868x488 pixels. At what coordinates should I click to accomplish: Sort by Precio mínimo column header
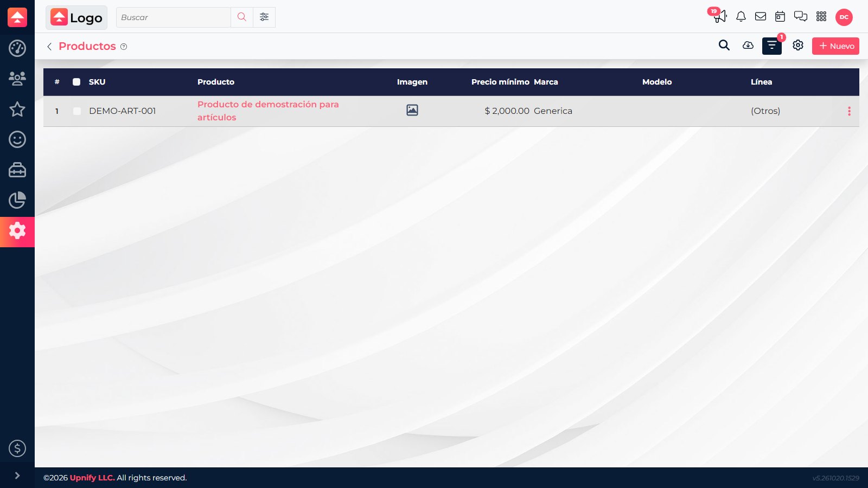tap(500, 82)
